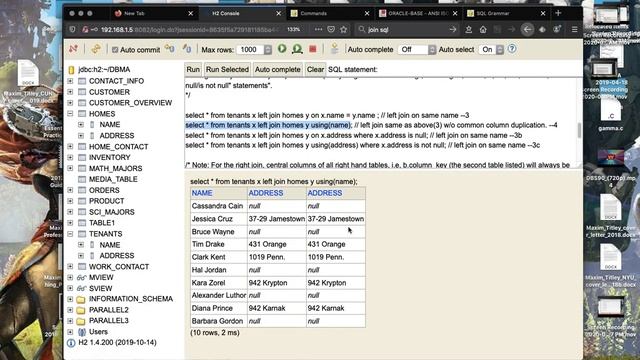Image resolution: width=640 pixels, height=360 pixels.
Task: Click the shield icon in address bar
Action: tap(73, 29)
